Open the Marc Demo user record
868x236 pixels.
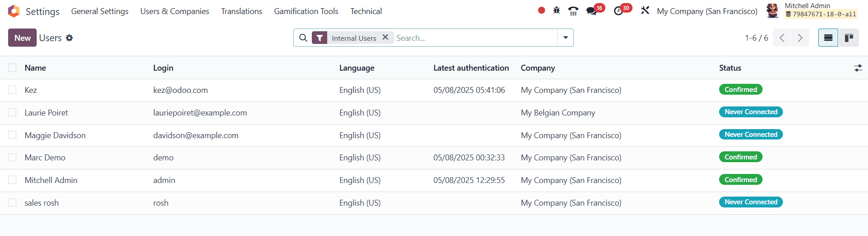pos(45,157)
